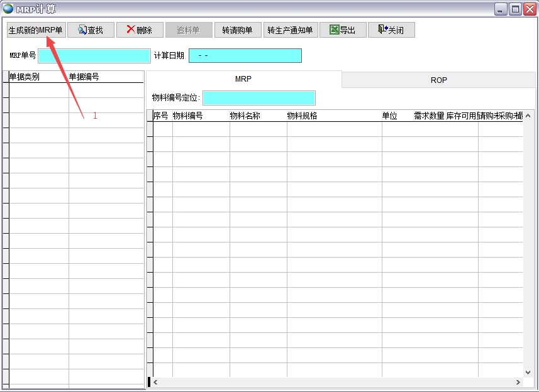
Task: Click the magnifier search icon on 查找 button
Action: click(82, 30)
